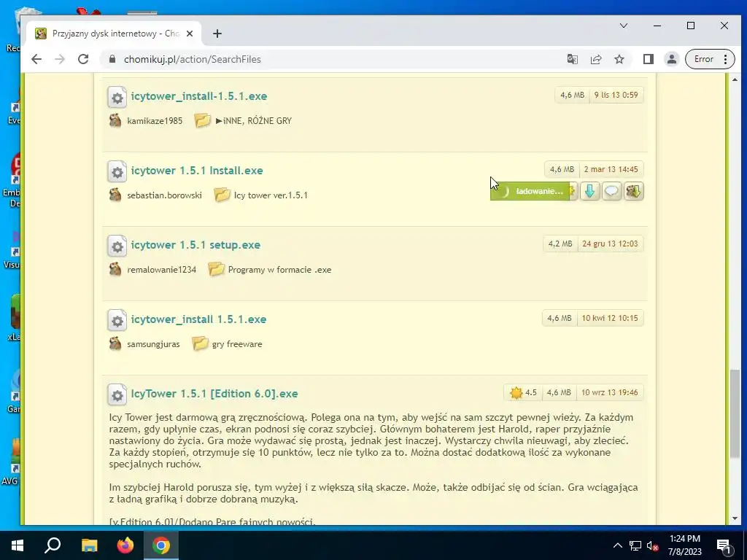Click the scrollbar down arrow
Viewport: 747px width, 560px height.
pyautogui.click(x=735, y=518)
